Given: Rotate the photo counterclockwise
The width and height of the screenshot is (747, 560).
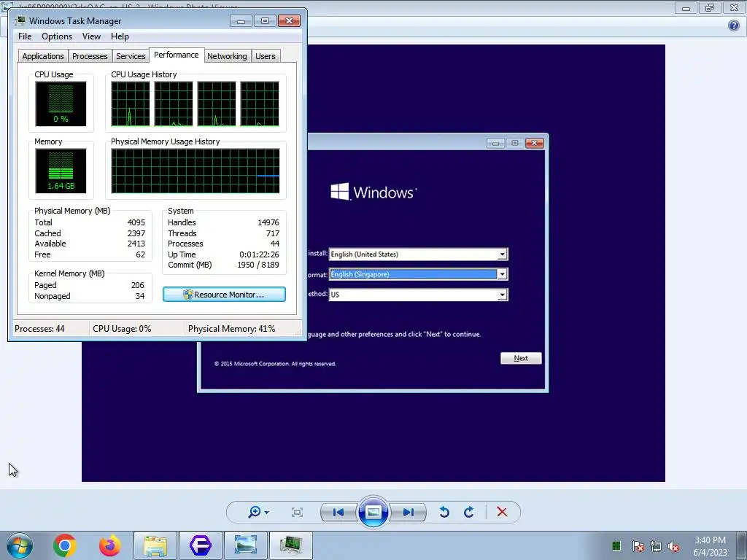Looking at the screenshot, I should pos(444,512).
